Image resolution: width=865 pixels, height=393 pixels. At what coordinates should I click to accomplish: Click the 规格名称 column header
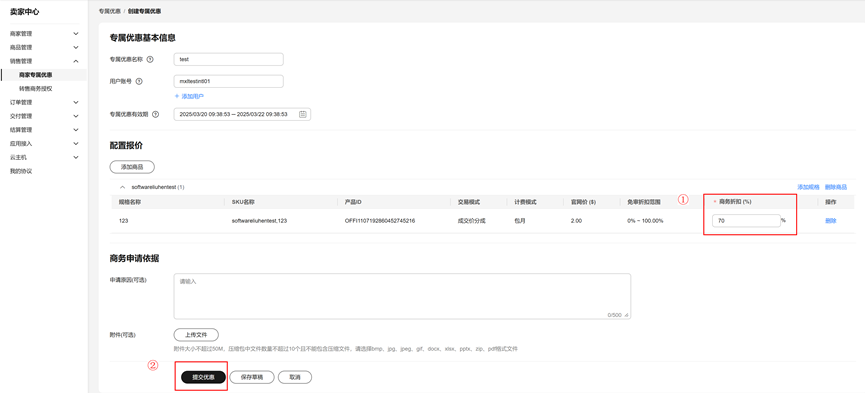pyautogui.click(x=130, y=202)
